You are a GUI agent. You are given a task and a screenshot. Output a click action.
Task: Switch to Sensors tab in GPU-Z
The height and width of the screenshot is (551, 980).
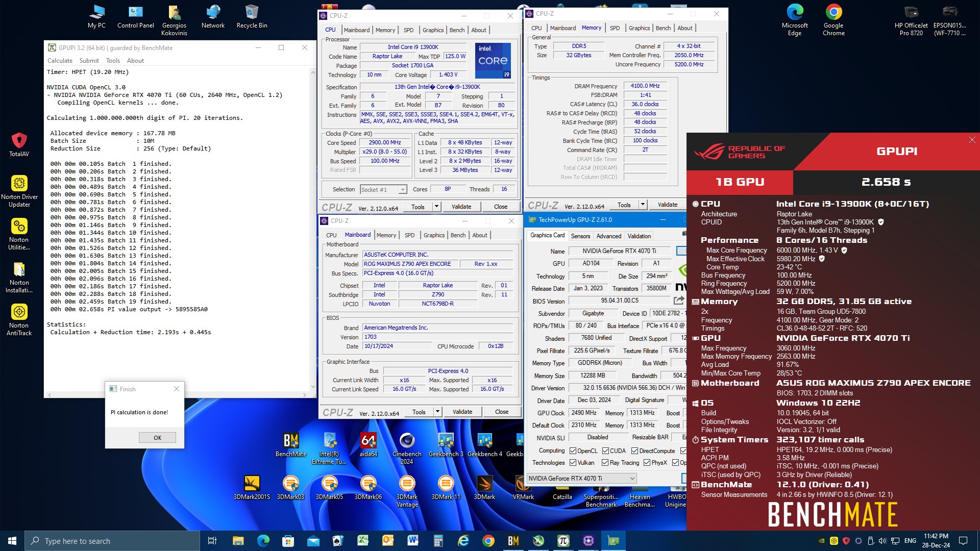(x=580, y=236)
